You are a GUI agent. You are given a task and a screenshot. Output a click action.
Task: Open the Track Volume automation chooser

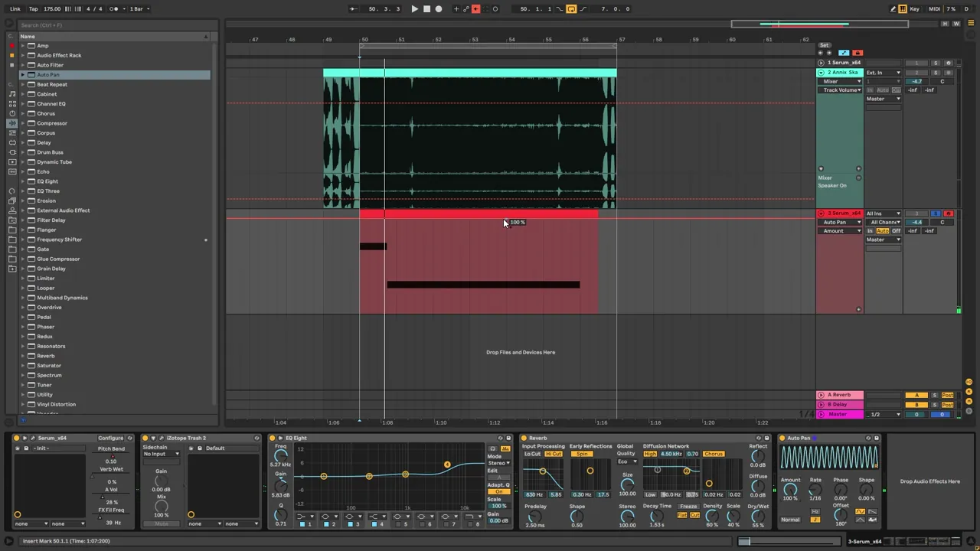click(841, 90)
